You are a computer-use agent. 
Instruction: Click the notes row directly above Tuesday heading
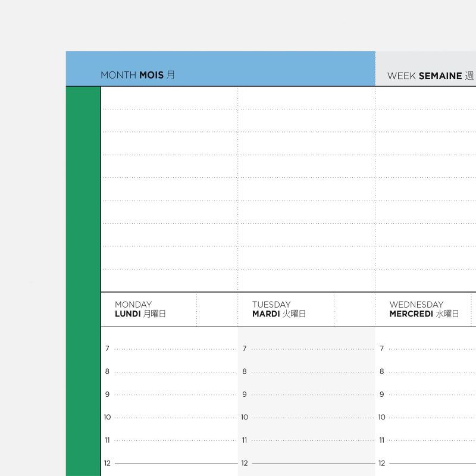(x=306, y=281)
